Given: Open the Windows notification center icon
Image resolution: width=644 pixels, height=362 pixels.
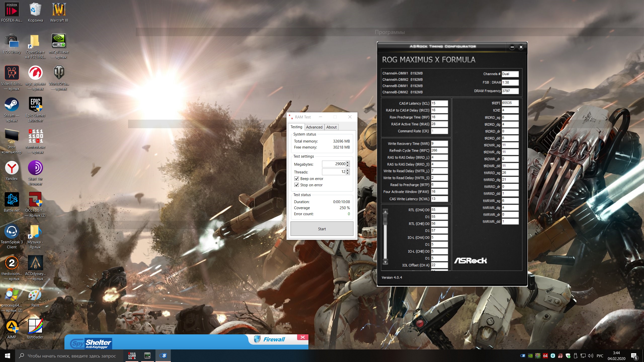Looking at the screenshot, I should 634,356.
